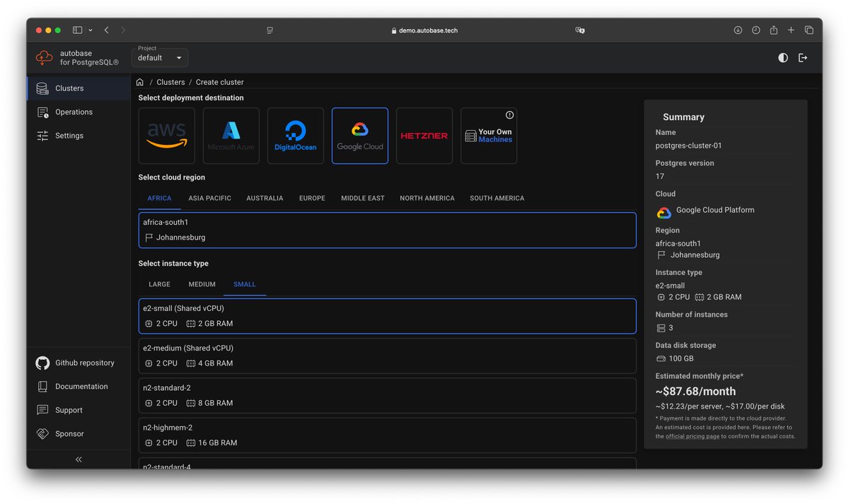The image size is (849, 504).
Task: Open the official pricing page link
Action: [693, 436]
